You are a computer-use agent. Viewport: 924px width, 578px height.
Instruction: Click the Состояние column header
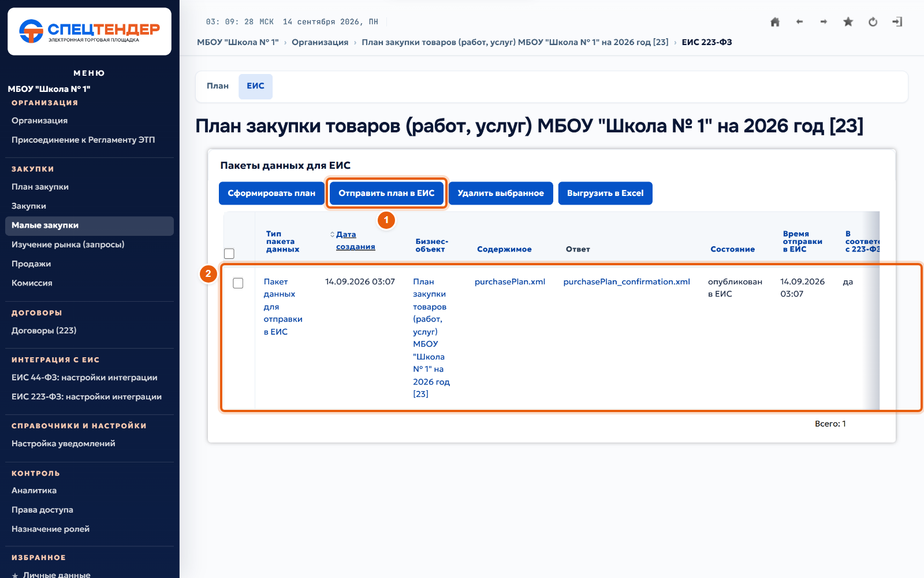[732, 249]
